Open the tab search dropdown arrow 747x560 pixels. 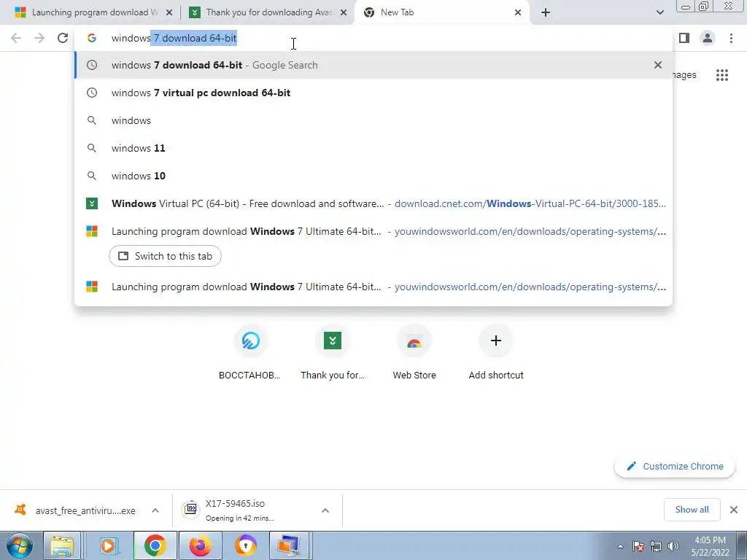(x=659, y=12)
